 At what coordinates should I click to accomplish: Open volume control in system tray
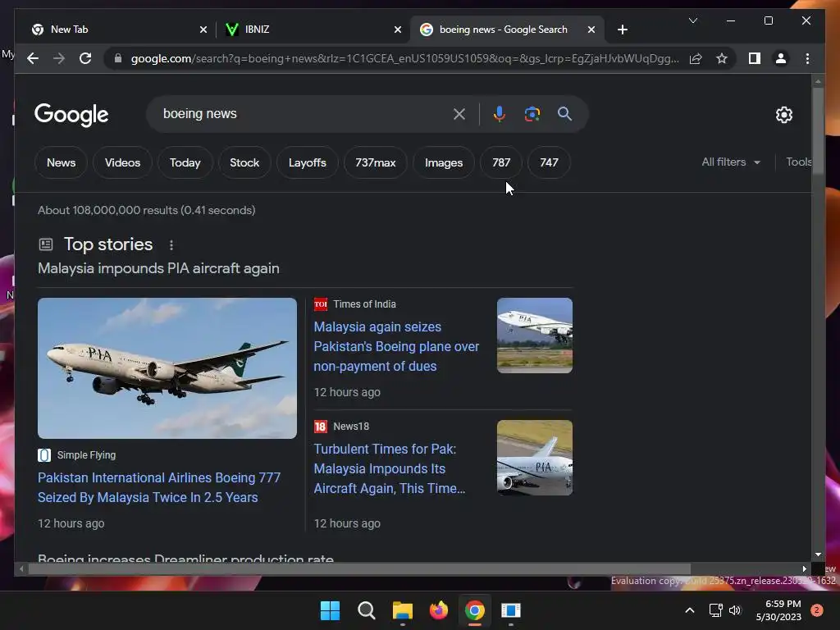[x=735, y=610]
